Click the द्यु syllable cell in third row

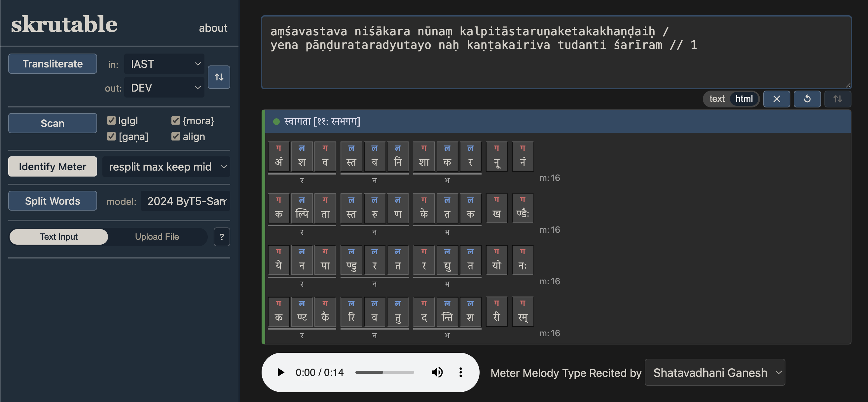447,260
